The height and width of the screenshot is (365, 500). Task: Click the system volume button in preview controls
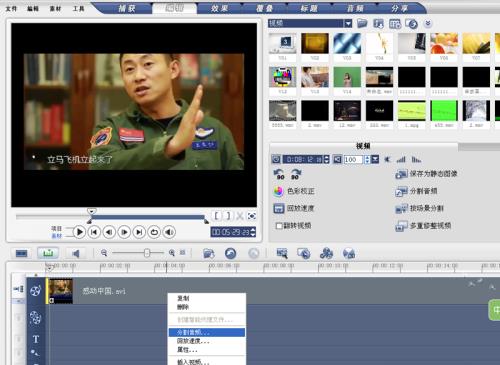pos(169,232)
